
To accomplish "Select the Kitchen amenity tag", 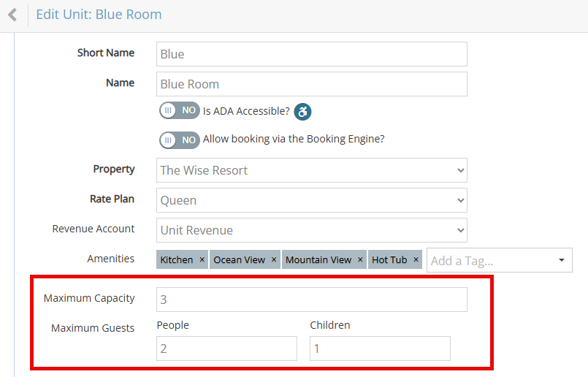I will click(177, 259).
